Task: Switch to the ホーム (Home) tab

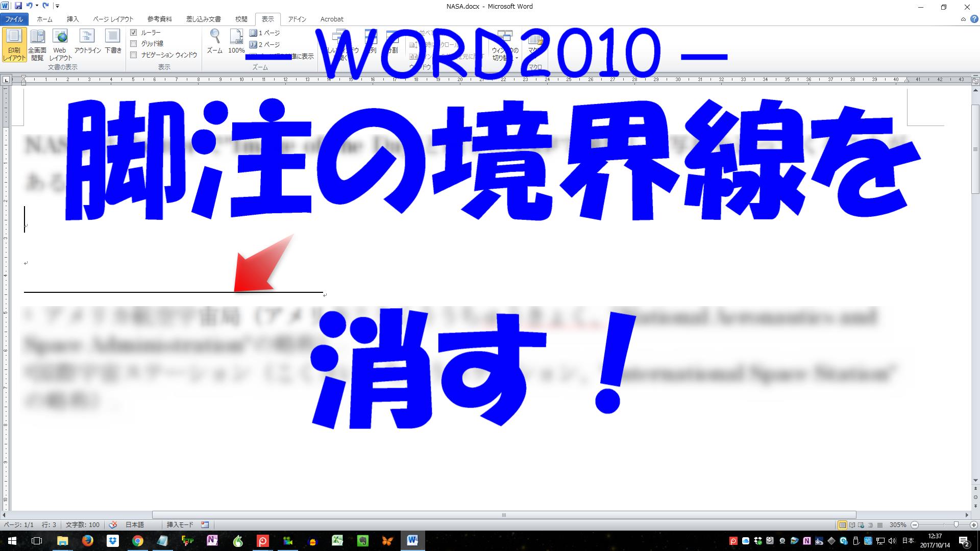Action: (x=44, y=19)
